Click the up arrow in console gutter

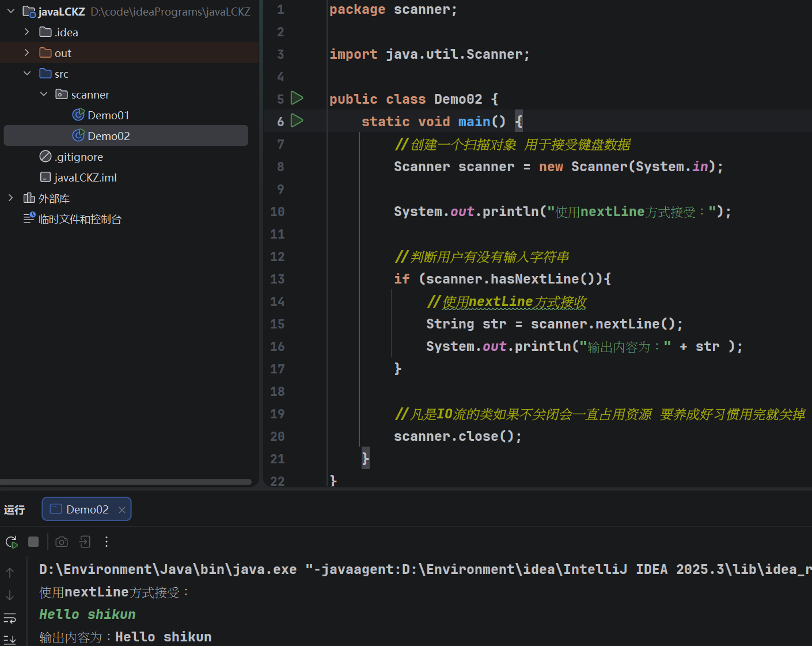pyautogui.click(x=10, y=572)
